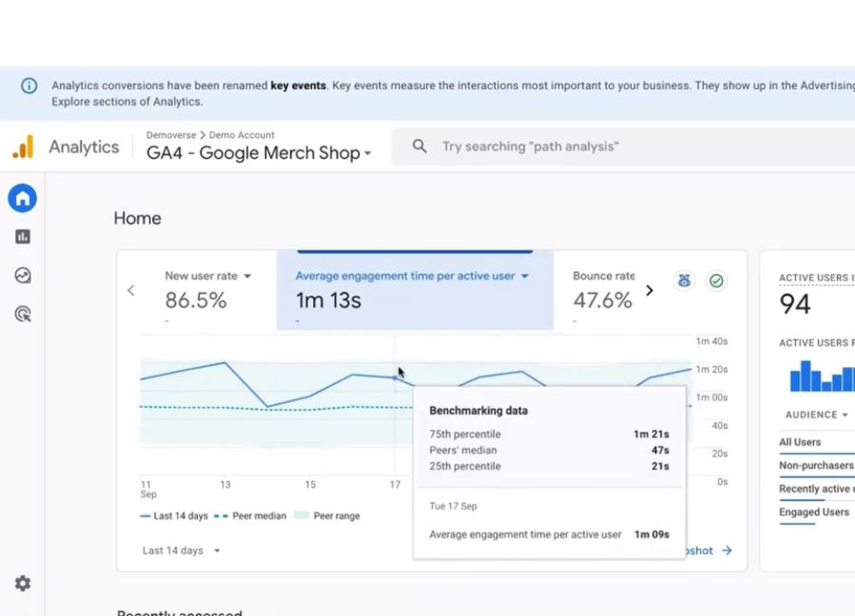Go to previous metric with left chevron
Screen dimensions: 855x616
tap(131, 290)
